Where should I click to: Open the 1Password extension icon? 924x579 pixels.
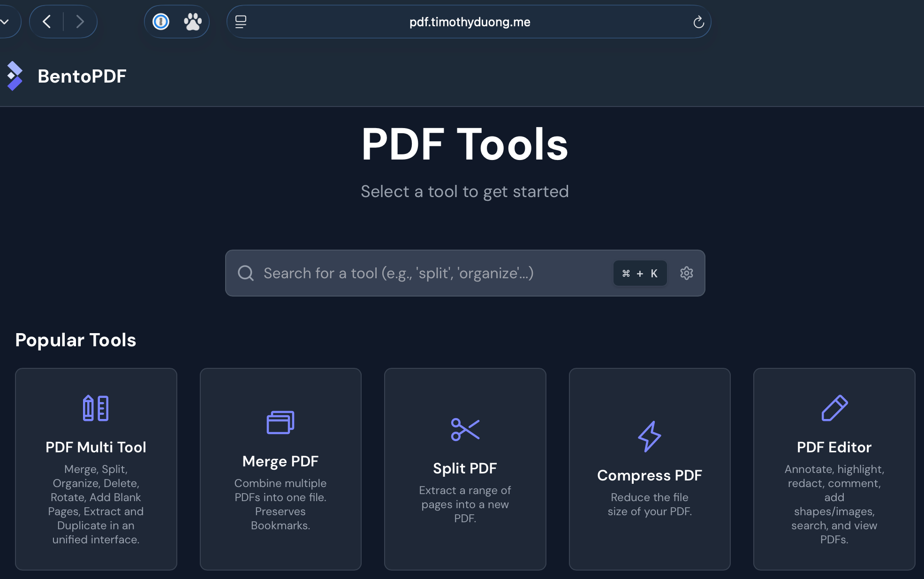pyautogui.click(x=161, y=22)
